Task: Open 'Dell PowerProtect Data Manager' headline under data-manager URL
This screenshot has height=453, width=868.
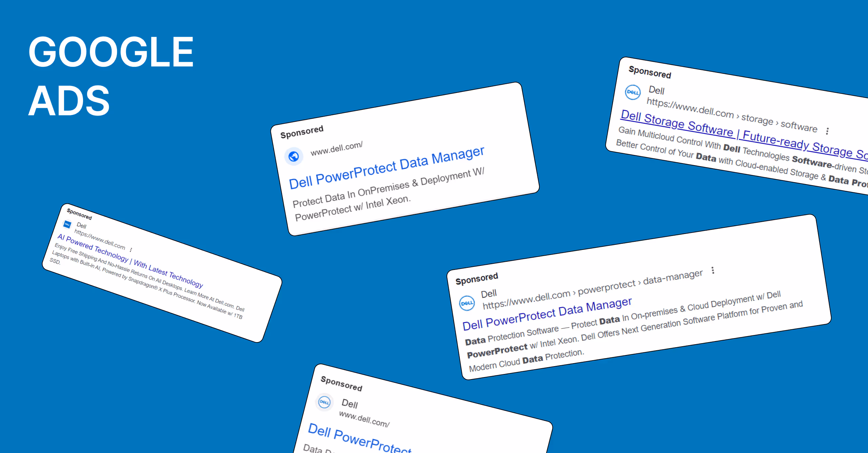Action: click(547, 314)
